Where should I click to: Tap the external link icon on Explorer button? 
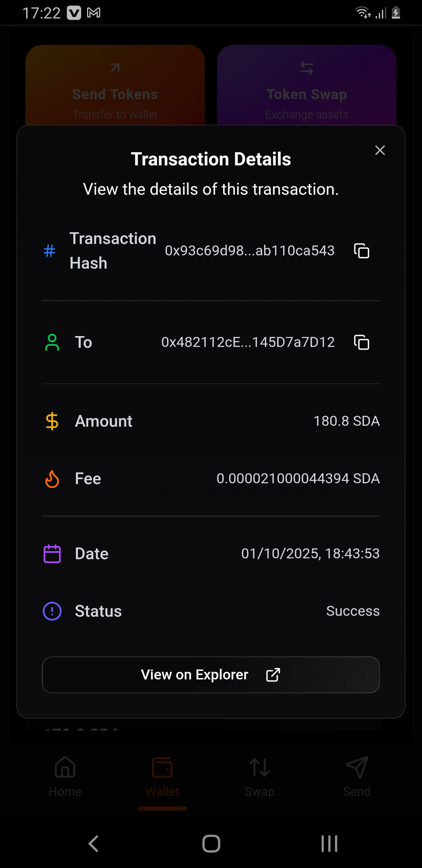[273, 674]
